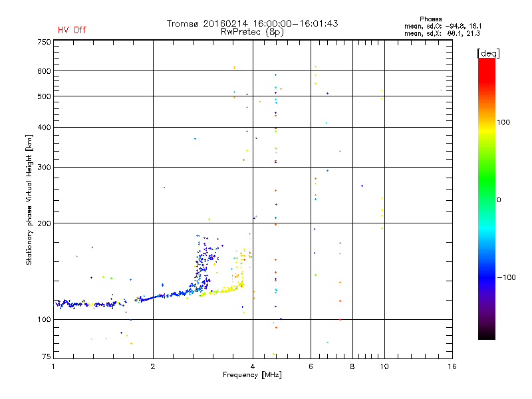Click the 'Stationary phase Virtual Height [km]' axis label
The height and width of the screenshot is (399, 532).
point(29,199)
